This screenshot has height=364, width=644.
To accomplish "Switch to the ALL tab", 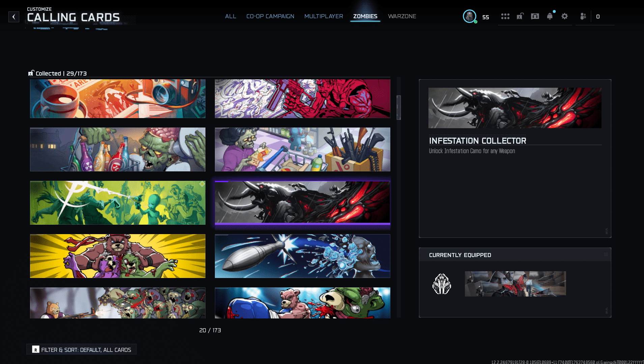I will [230, 17].
